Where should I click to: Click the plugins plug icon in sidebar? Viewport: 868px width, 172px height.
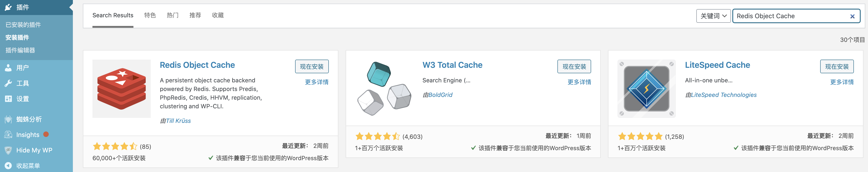click(8, 7)
